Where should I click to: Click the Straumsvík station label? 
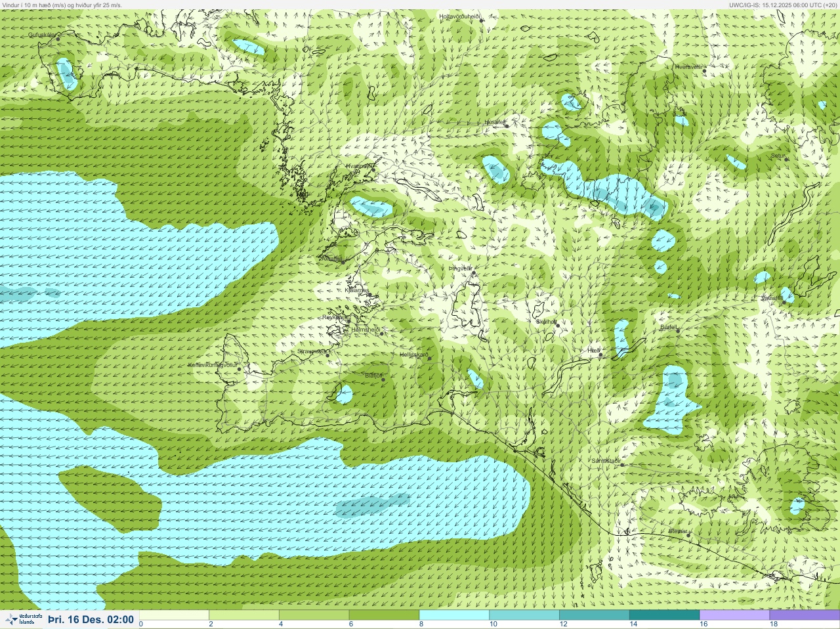pyautogui.click(x=314, y=351)
